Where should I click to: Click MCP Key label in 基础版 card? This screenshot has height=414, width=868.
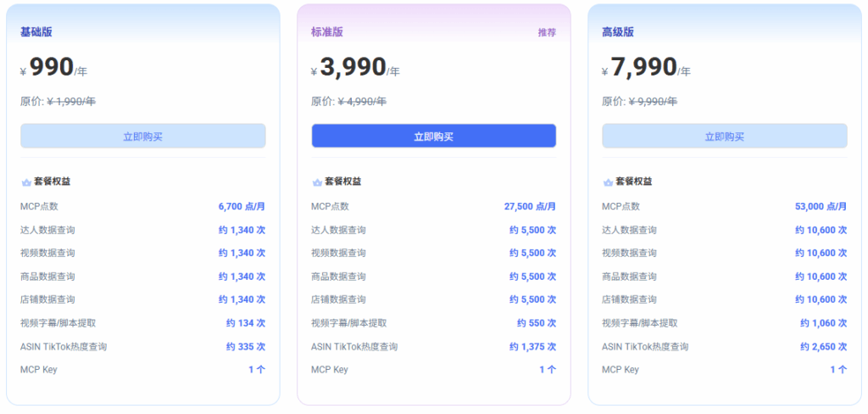(x=39, y=370)
